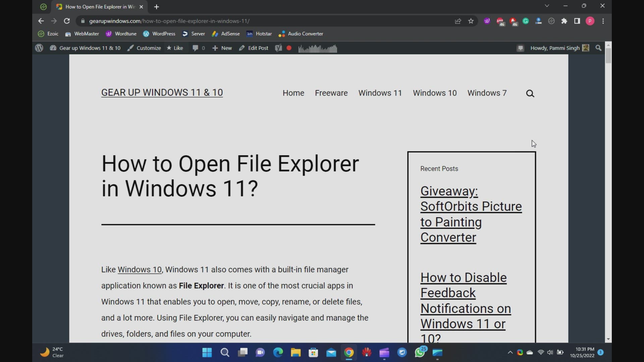Image resolution: width=644 pixels, height=362 pixels.
Task: Go to the Home menu item
Action: (293, 93)
